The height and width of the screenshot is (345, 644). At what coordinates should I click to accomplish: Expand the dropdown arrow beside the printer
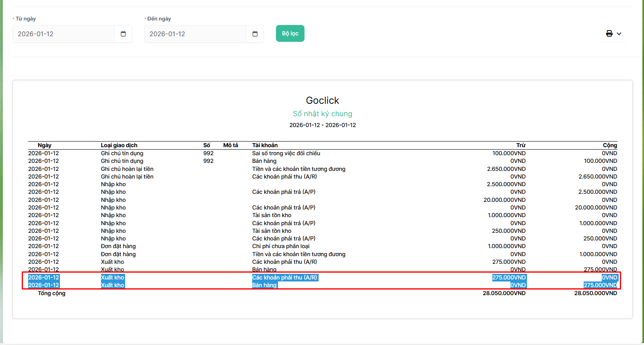point(619,34)
